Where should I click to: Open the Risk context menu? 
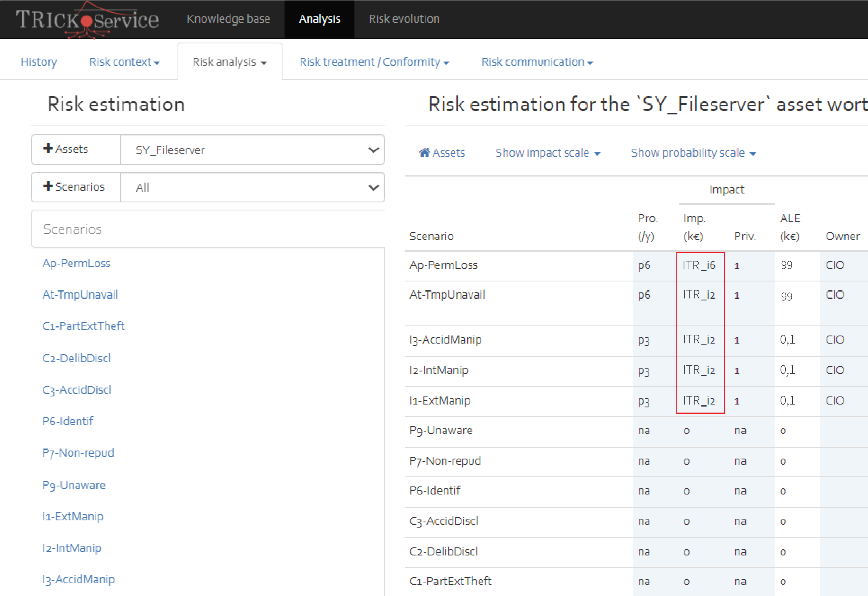click(x=124, y=62)
